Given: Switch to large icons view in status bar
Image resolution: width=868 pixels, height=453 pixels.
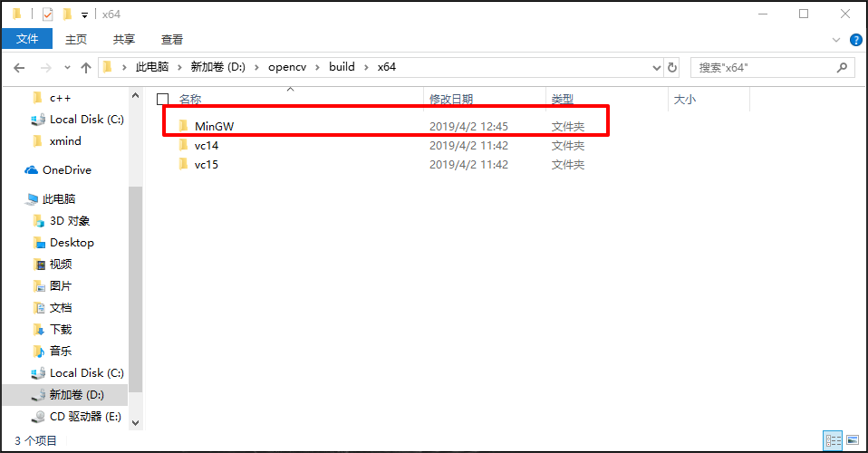Looking at the screenshot, I should [x=853, y=440].
